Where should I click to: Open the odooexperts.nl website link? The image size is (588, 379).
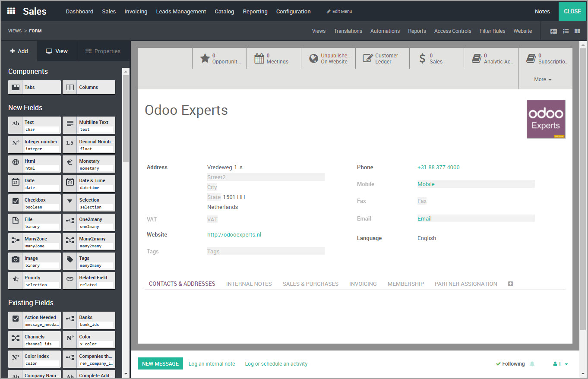[234, 234]
